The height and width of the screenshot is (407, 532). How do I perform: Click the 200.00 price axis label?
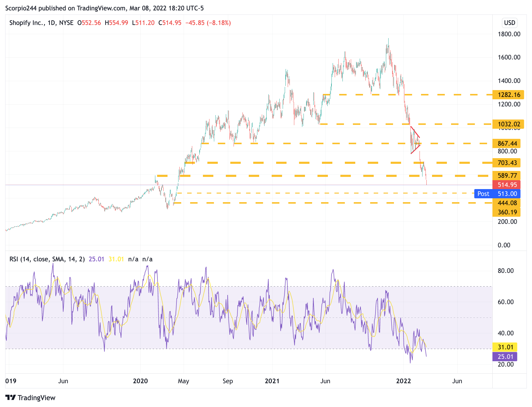507,222
